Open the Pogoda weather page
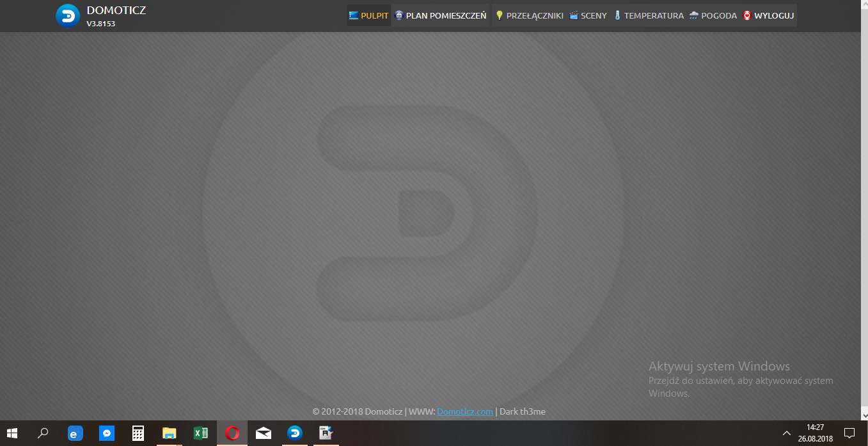Viewport: 868px width, 446px height. 713,16
